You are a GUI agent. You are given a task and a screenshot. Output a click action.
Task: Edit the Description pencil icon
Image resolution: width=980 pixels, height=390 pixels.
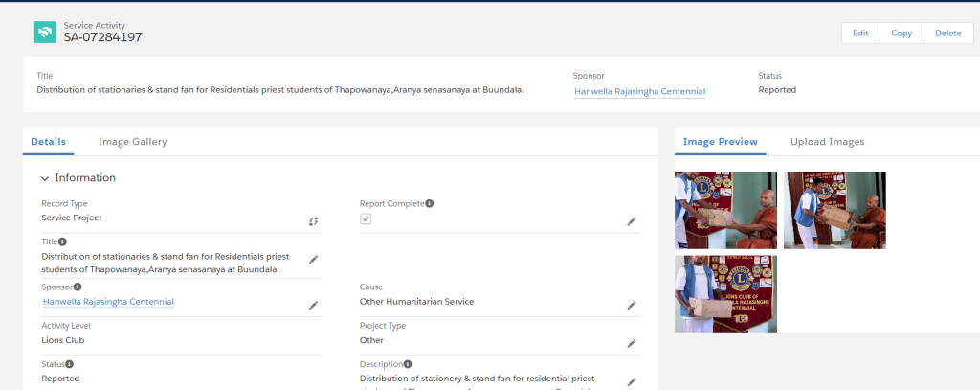[x=632, y=381]
